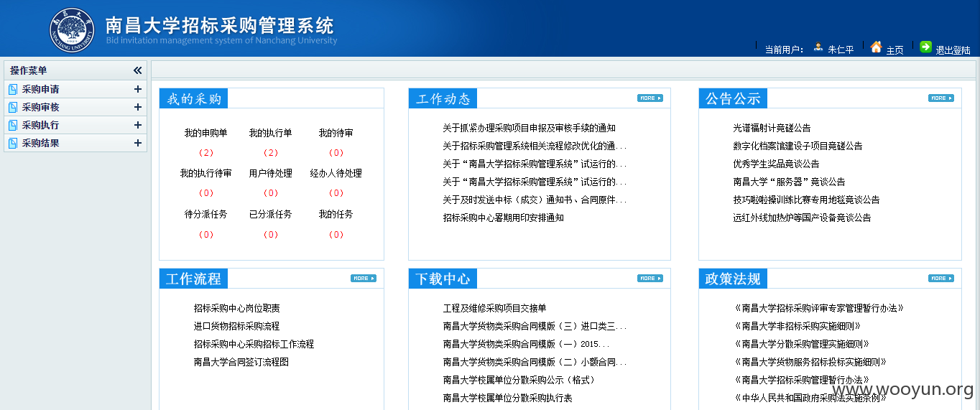Open 优秀学生奖品竞谈公告

[776, 164]
